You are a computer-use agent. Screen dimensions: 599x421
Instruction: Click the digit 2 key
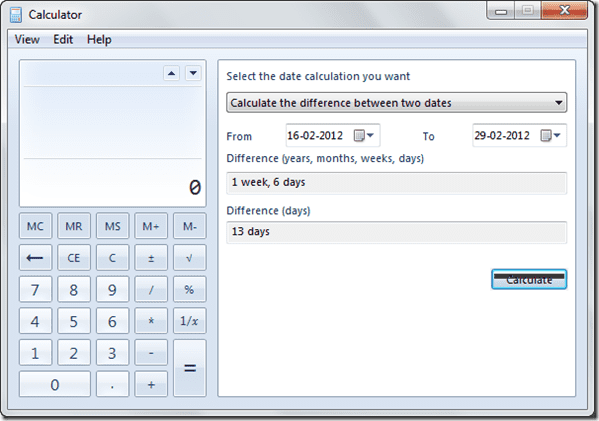[74, 353]
